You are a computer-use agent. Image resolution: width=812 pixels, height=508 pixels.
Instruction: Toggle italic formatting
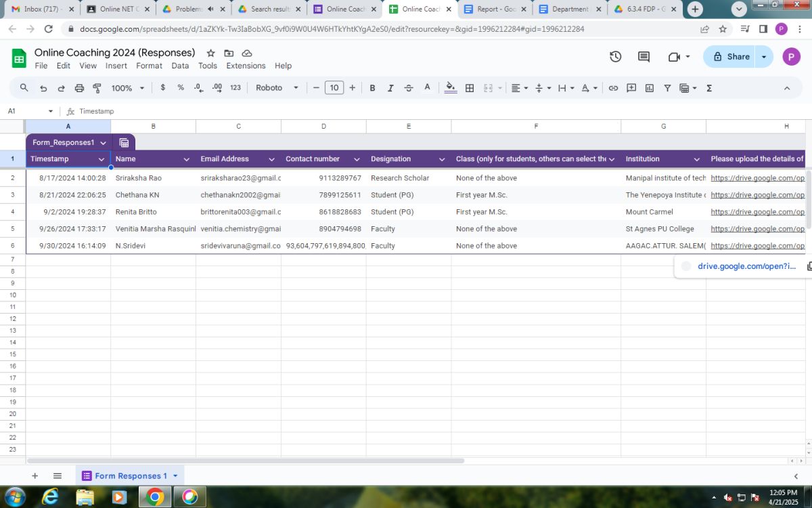[x=390, y=88]
